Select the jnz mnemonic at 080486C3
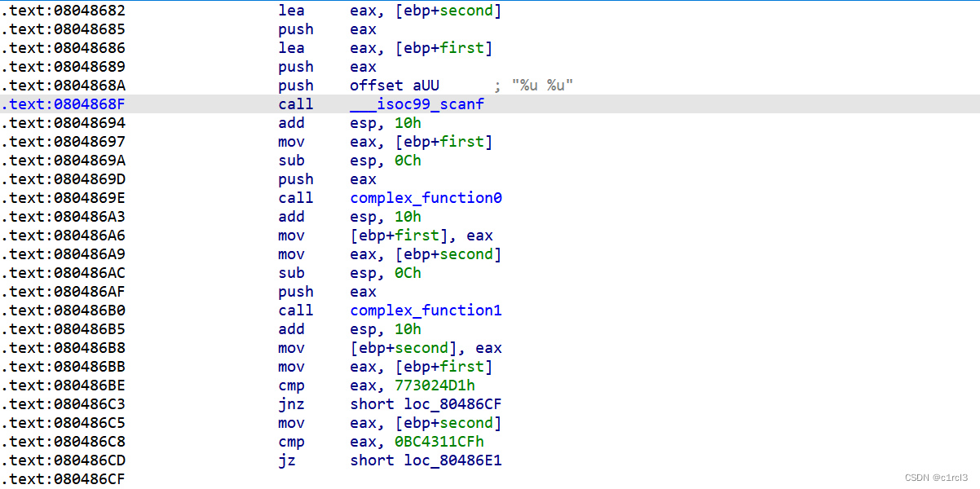 coord(292,403)
